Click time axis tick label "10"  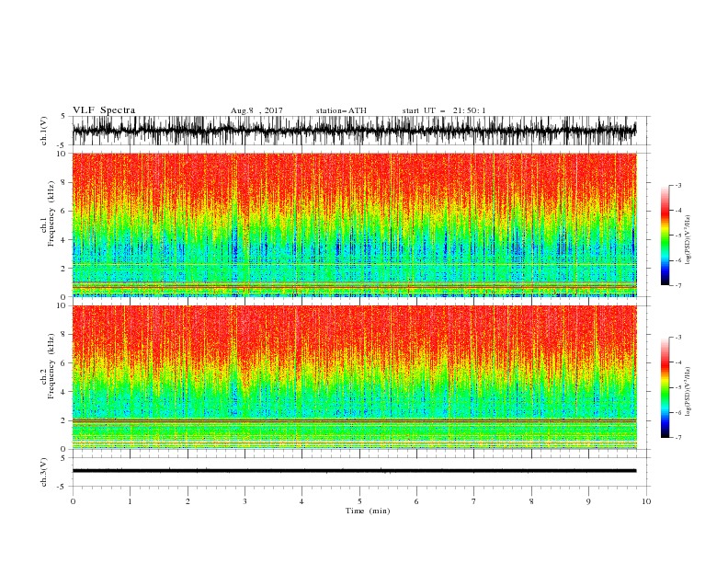(x=646, y=501)
